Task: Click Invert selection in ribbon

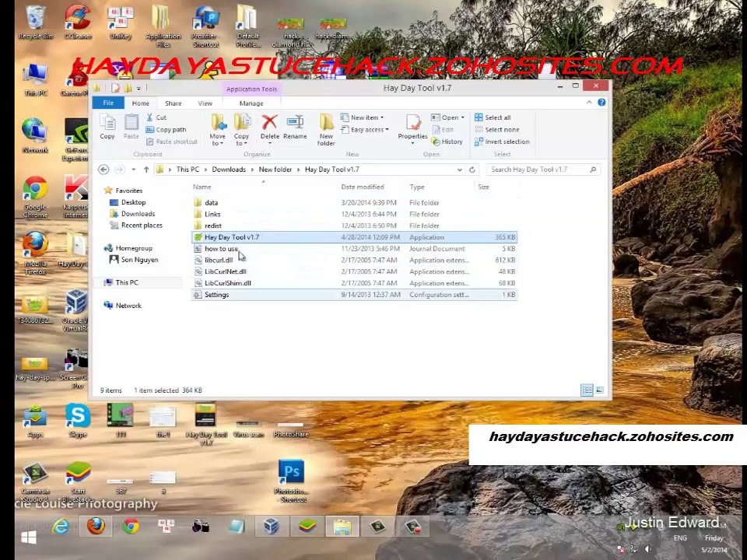Action: tap(502, 142)
